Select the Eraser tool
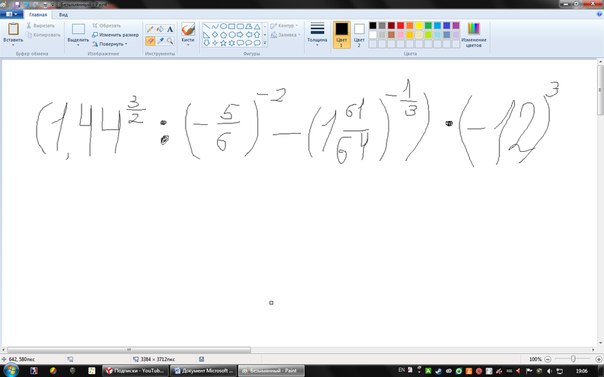This screenshot has height=377, width=604. coord(150,40)
